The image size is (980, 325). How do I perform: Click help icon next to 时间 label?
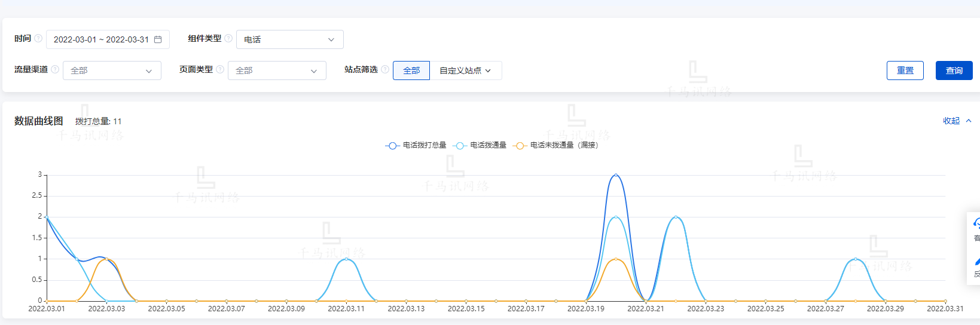(x=38, y=38)
